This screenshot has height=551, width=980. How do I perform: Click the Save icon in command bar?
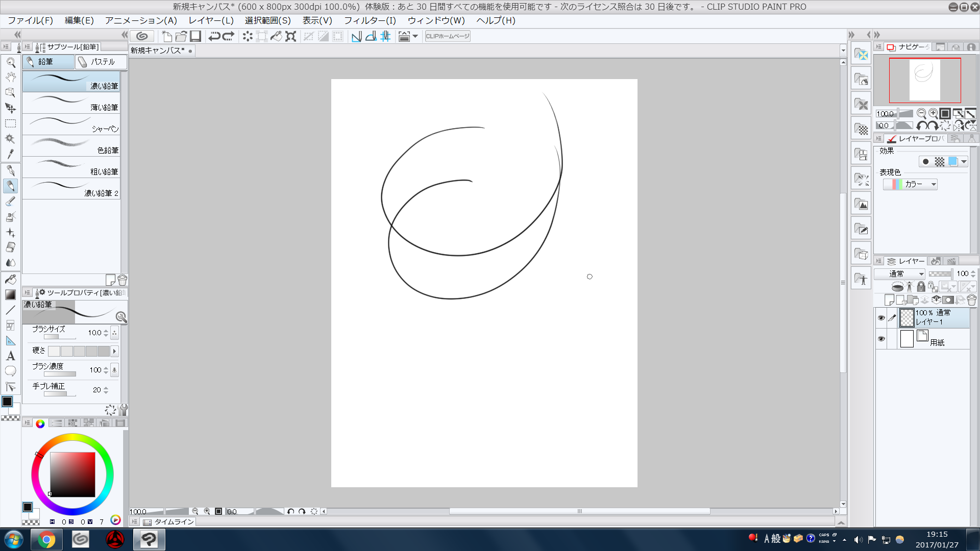pos(195,36)
